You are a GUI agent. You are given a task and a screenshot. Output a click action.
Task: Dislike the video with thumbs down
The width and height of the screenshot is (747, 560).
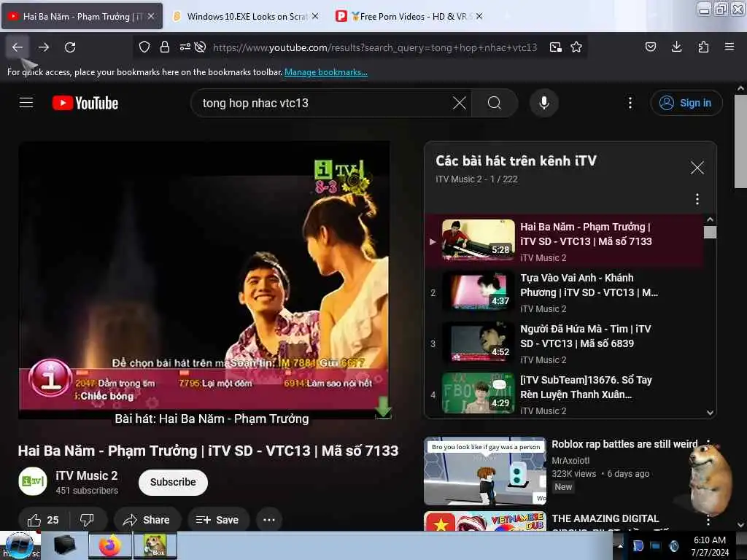pyautogui.click(x=88, y=520)
